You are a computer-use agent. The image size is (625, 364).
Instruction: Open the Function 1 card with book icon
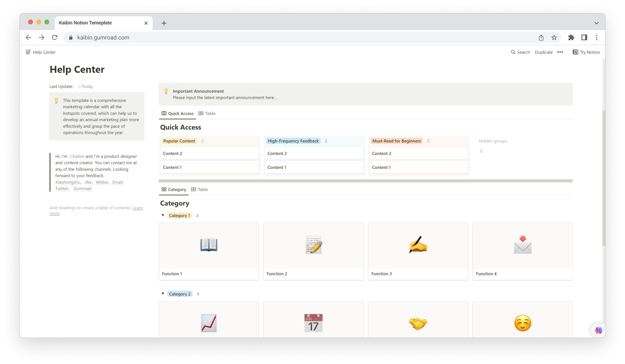tap(209, 251)
